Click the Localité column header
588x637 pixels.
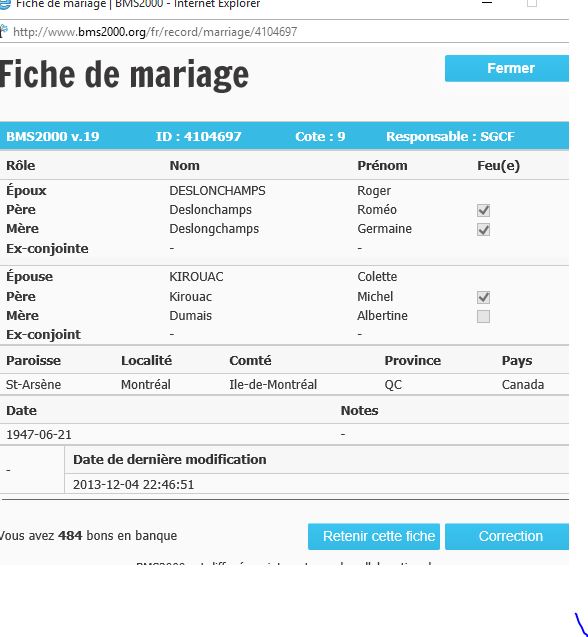[147, 361]
